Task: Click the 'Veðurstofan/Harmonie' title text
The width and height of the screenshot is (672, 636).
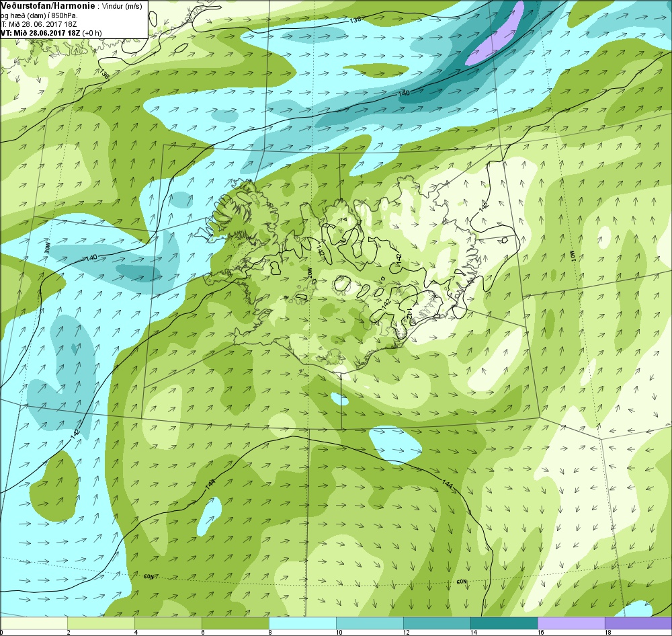Action: [48, 6]
